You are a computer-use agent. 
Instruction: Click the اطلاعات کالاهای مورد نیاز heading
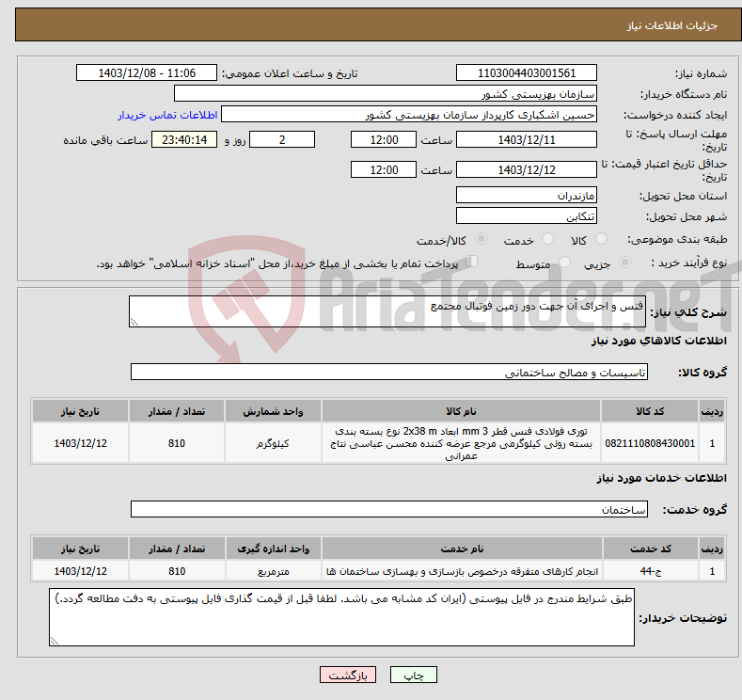658,341
